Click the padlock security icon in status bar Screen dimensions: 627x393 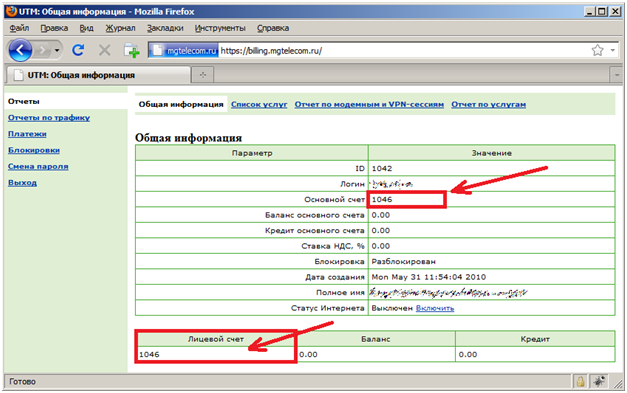[x=580, y=382]
